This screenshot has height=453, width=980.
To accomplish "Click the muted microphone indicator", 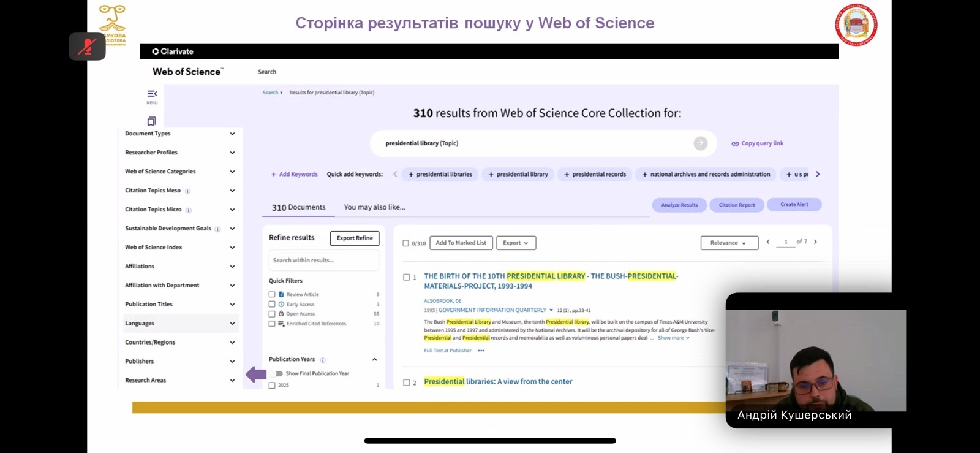I will point(87,47).
